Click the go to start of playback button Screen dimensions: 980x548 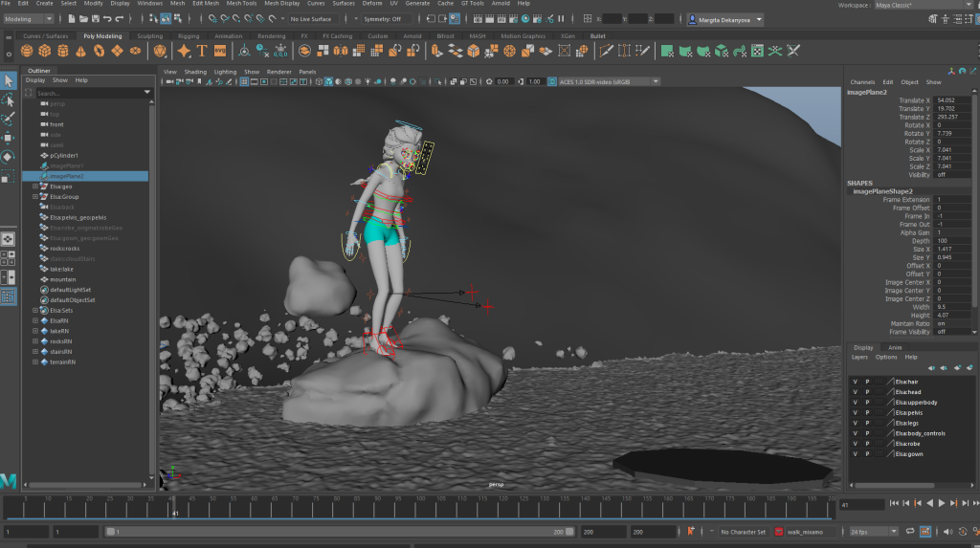point(894,503)
